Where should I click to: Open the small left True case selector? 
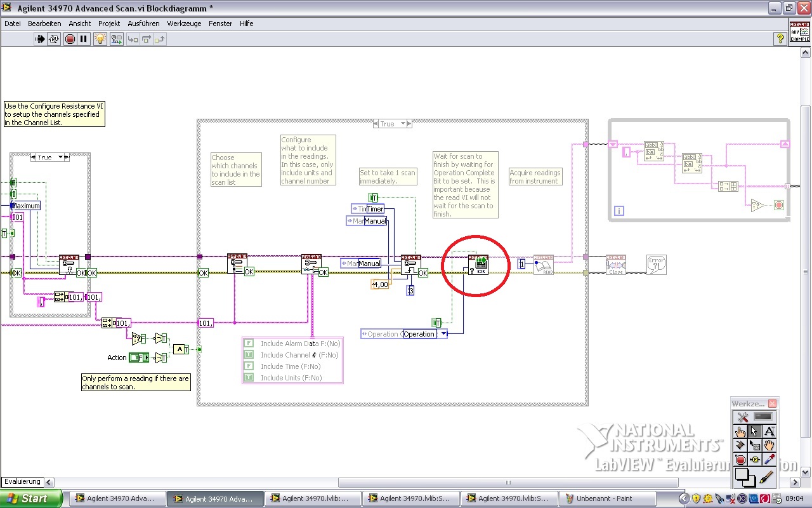point(62,157)
